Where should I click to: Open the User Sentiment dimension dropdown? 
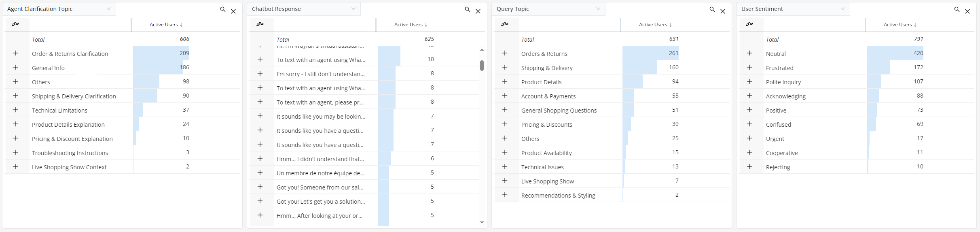842,9
